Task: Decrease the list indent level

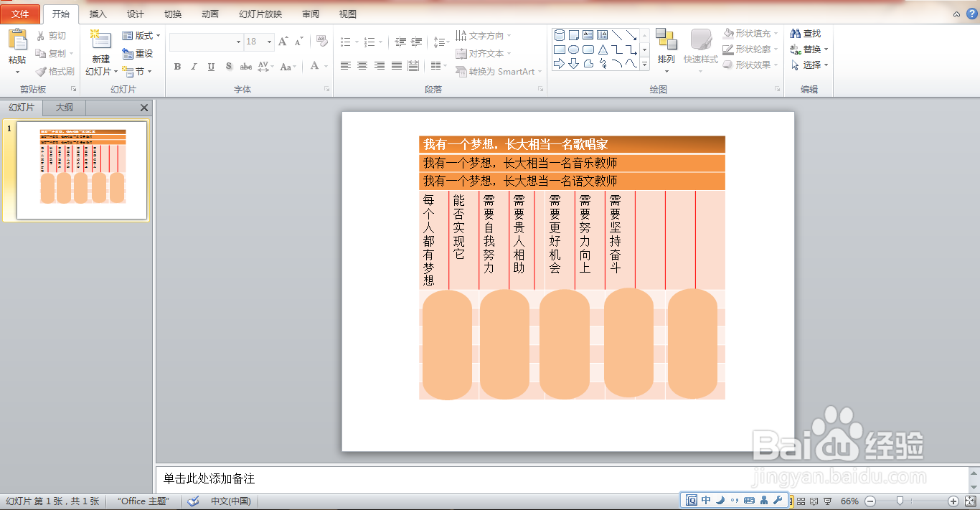Action: [x=400, y=42]
